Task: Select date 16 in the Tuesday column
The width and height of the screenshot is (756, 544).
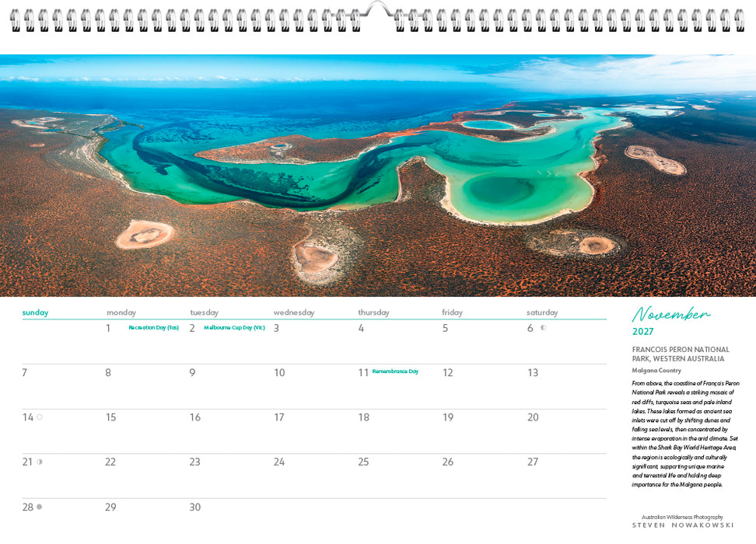Action: [x=194, y=417]
